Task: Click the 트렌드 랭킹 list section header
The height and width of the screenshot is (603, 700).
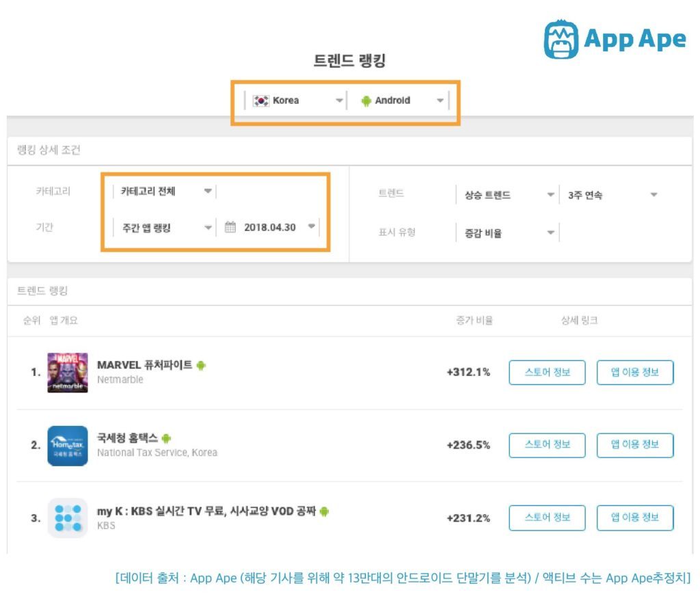Action: coord(42,291)
